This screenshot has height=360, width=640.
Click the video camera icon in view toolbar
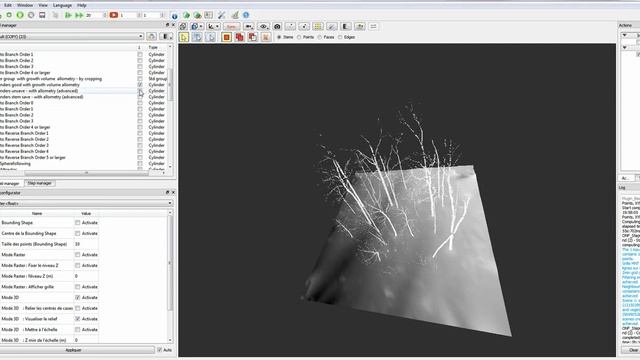click(x=249, y=27)
